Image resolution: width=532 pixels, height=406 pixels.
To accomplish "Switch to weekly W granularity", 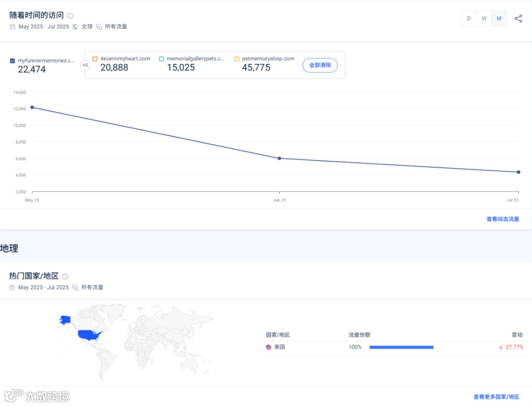I will pos(484,18).
